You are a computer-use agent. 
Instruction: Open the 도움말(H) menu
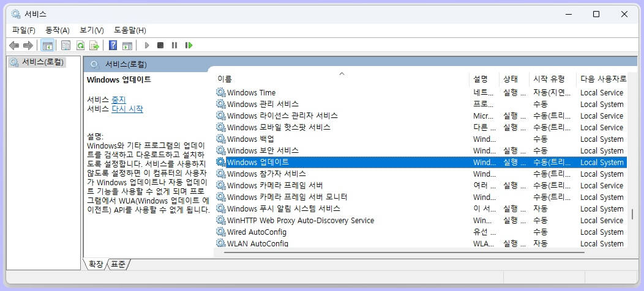tap(130, 31)
